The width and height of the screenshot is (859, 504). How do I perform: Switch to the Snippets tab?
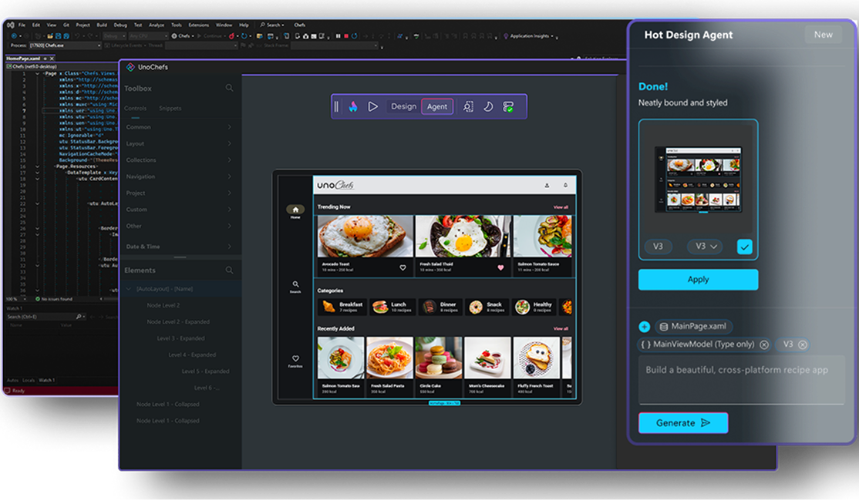tap(170, 109)
